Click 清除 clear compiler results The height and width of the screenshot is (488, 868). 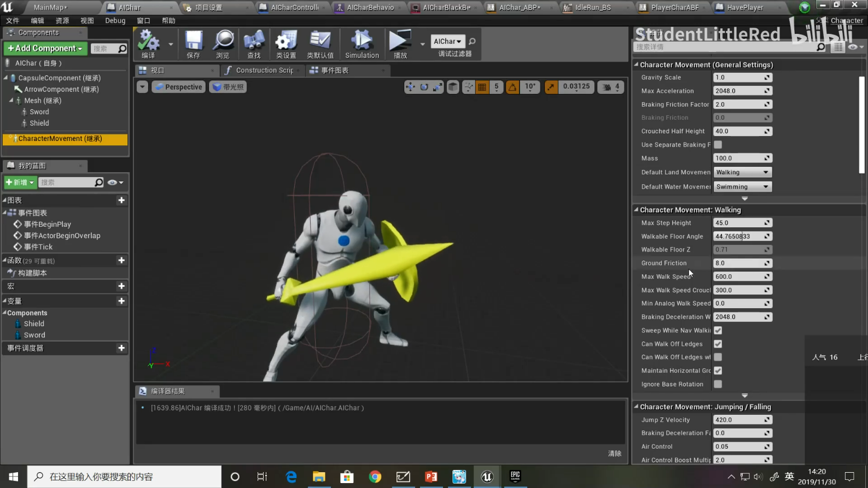[x=615, y=454]
